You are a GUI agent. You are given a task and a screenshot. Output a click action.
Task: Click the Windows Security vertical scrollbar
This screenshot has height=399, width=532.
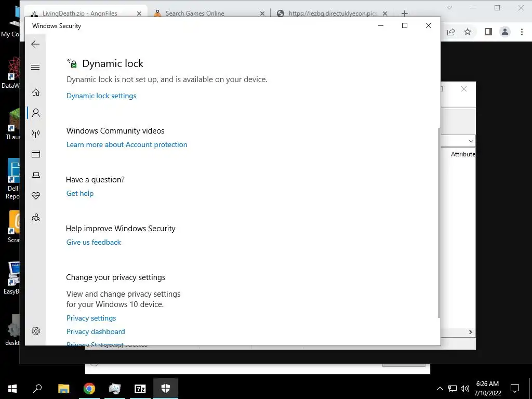(439, 222)
